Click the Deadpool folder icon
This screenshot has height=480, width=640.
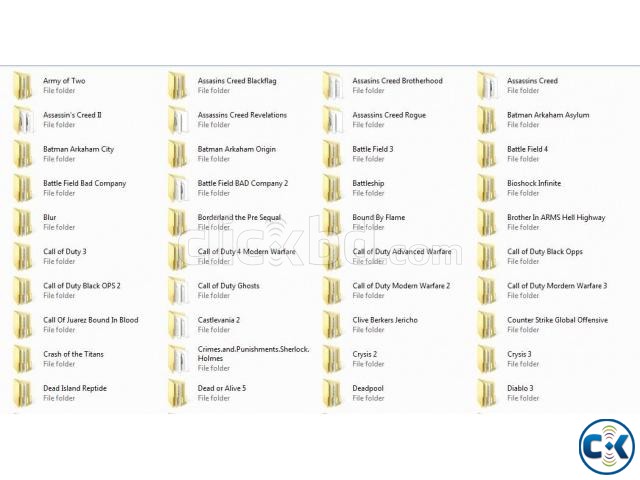pos(332,393)
